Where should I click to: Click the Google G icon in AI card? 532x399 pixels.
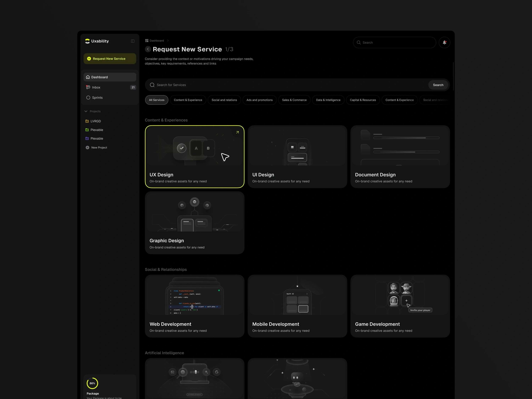[217, 372]
